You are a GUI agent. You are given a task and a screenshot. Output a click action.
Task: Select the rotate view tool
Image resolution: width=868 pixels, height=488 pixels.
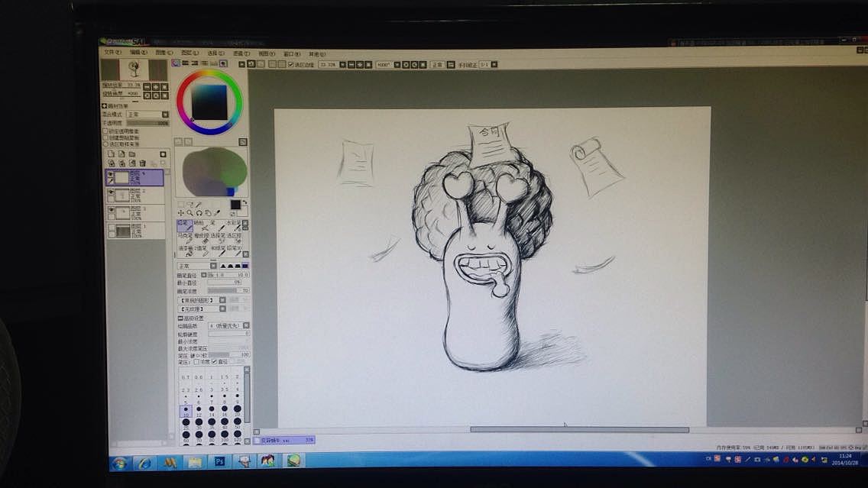point(199,213)
